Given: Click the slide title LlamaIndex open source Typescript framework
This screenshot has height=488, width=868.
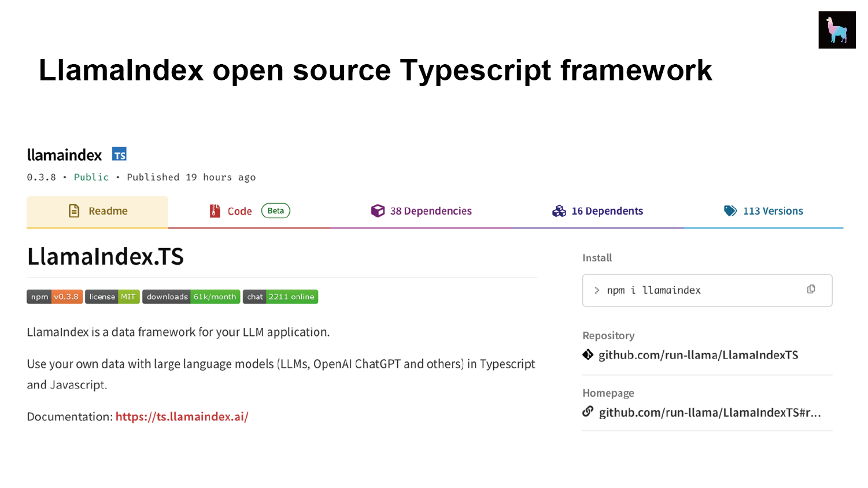Looking at the screenshot, I should (375, 71).
